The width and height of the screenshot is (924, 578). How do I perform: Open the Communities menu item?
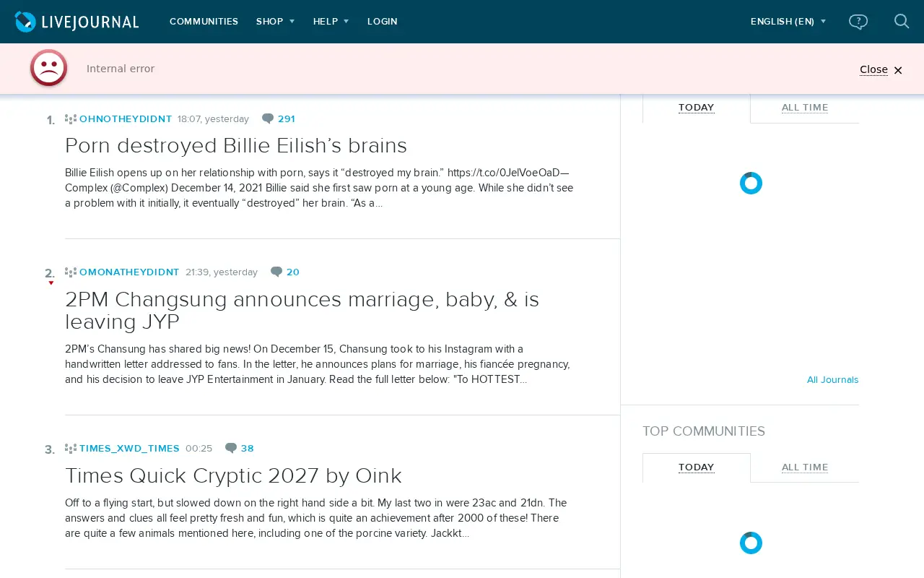pos(204,22)
